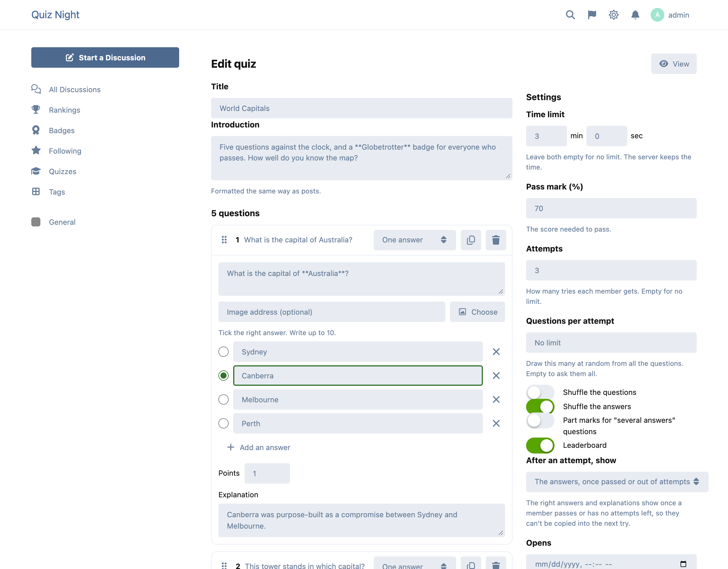The image size is (728, 569).
Task: Remove the Sydney answer option
Action: (496, 352)
